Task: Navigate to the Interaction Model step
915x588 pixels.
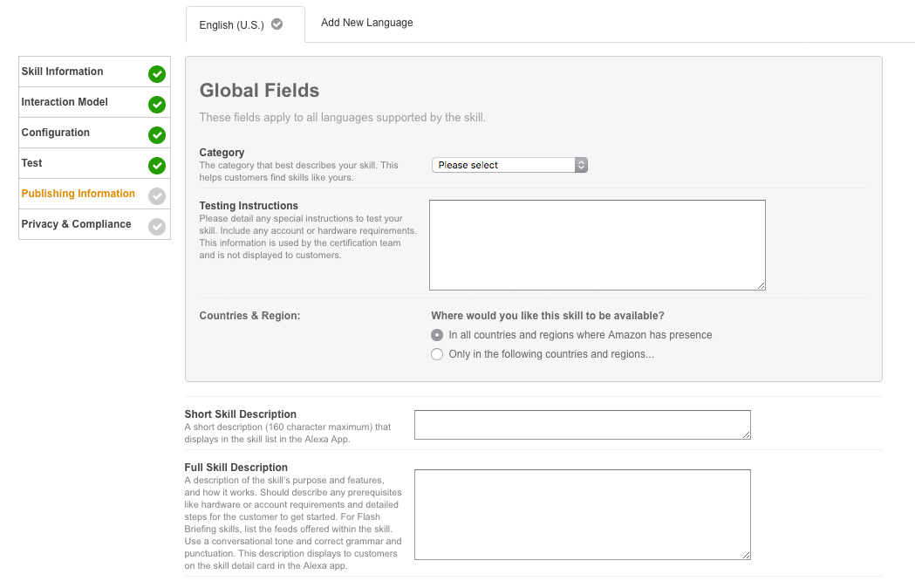Action: (x=65, y=102)
